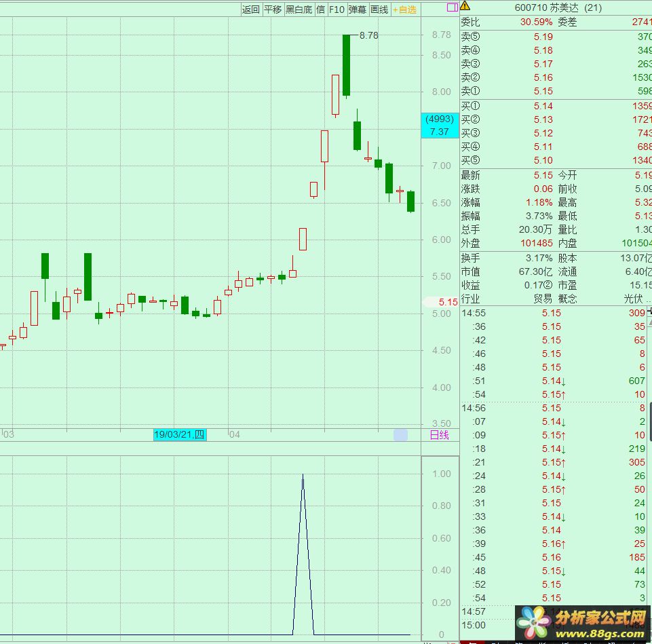The image size is (652, 644).
Task: Click the :18 tick row with volume 219
Action: click(x=554, y=449)
